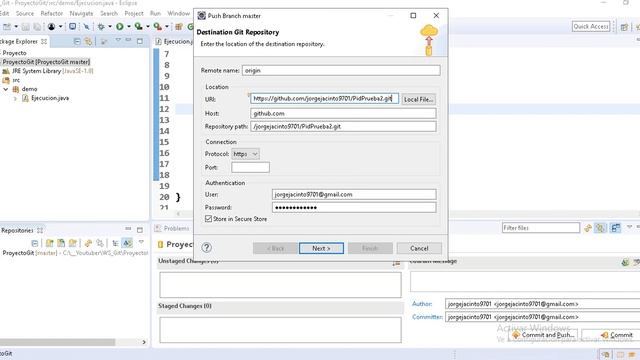Click the black circular profile toolbar icon
640x360 pixels.
click(x=51, y=27)
